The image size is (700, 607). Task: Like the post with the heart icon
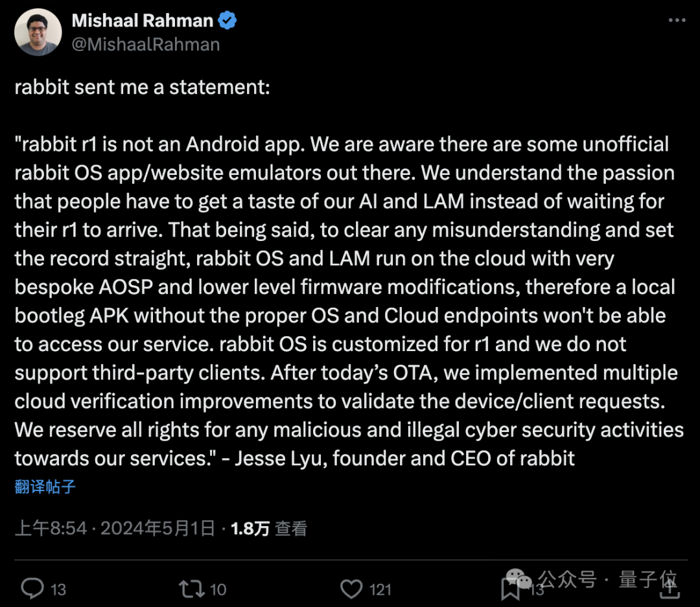(x=351, y=588)
